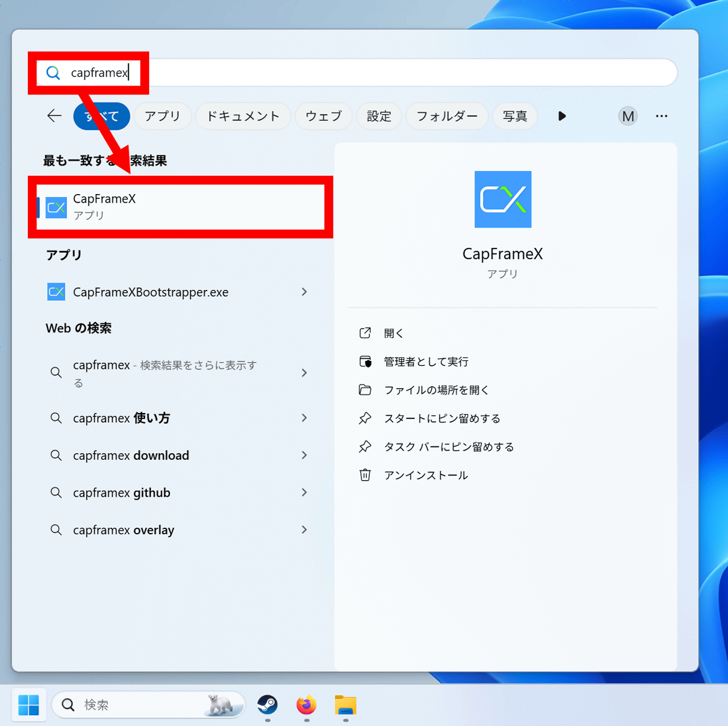This screenshot has width=728, height=726.
Task: Launch Firefox from the taskbar
Action: pos(306,705)
